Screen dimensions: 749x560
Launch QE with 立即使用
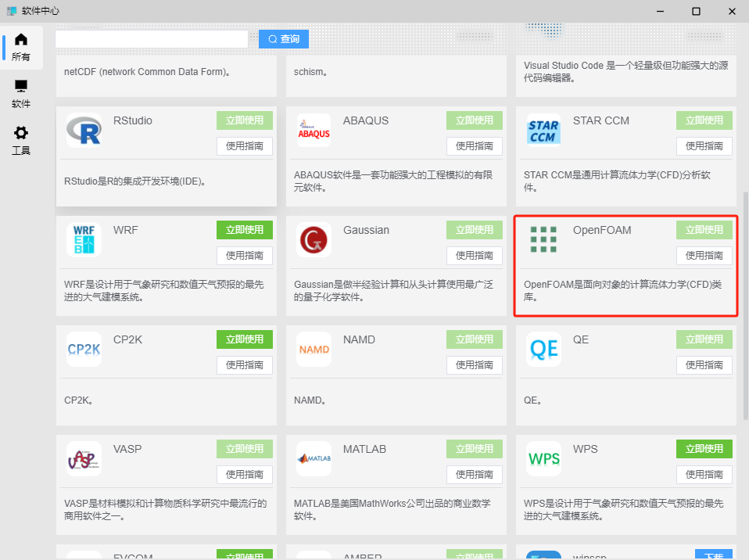(704, 339)
